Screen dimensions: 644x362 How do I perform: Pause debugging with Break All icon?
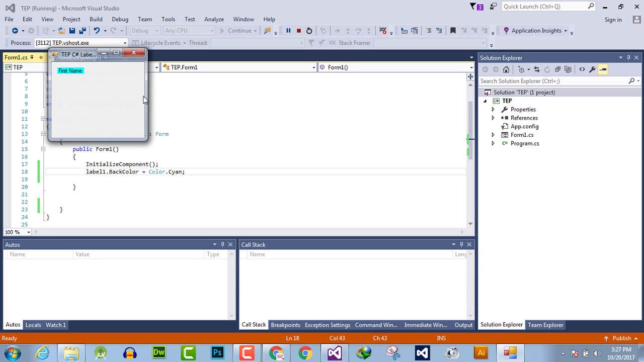[x=288, y=31]
